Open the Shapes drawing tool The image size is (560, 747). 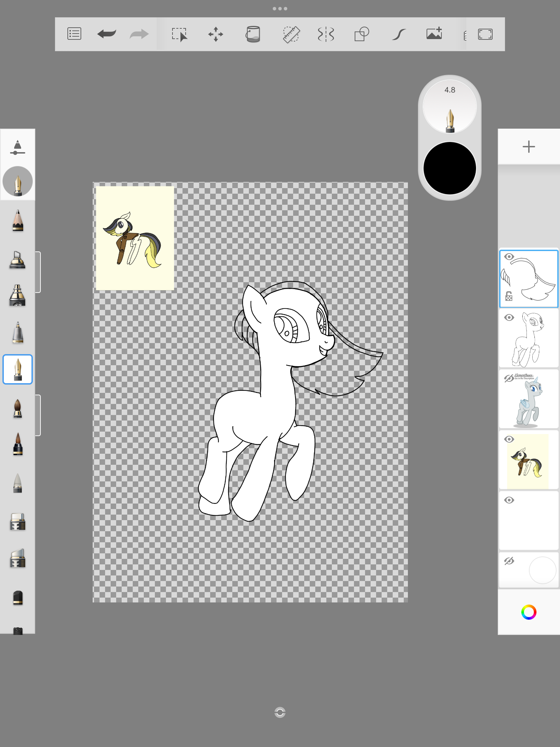362,34
